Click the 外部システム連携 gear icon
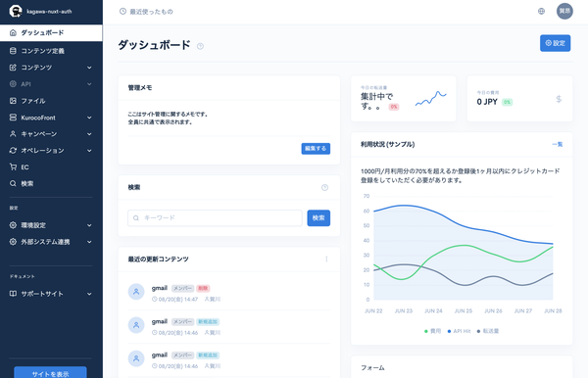The height and width of the screenshot is (378, 588). tap(13, 242)
